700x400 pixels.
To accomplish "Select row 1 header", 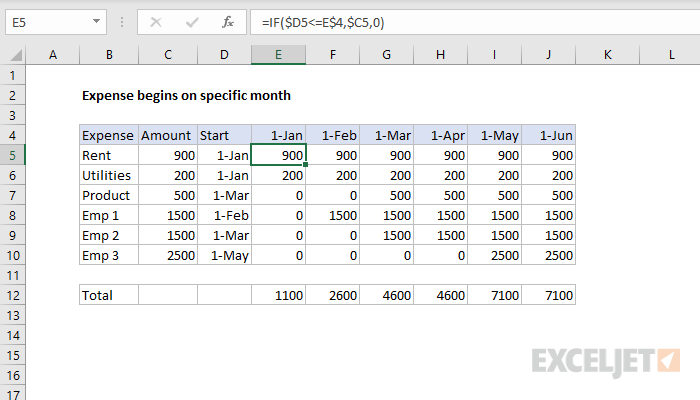I will (x=12, y=75).
